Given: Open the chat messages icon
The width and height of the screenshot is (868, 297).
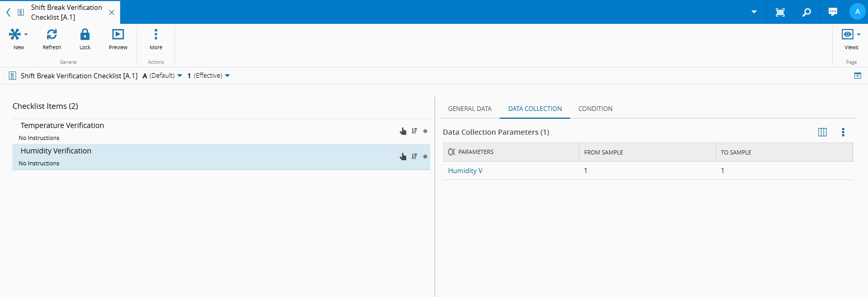Looking at the screenshot, I should tap(833, 12).
